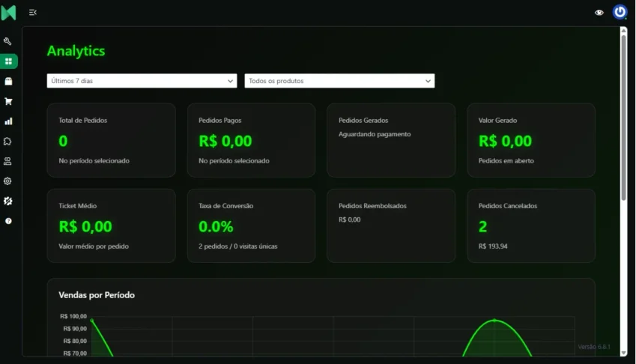Click the 'Total de Pedidos' card label
The image size is (636, 364).
point(82,121)
